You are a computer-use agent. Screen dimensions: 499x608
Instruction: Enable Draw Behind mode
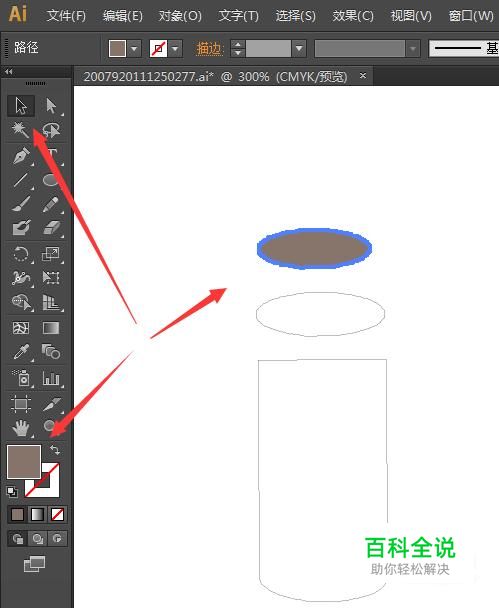click(x=38, y=539)
